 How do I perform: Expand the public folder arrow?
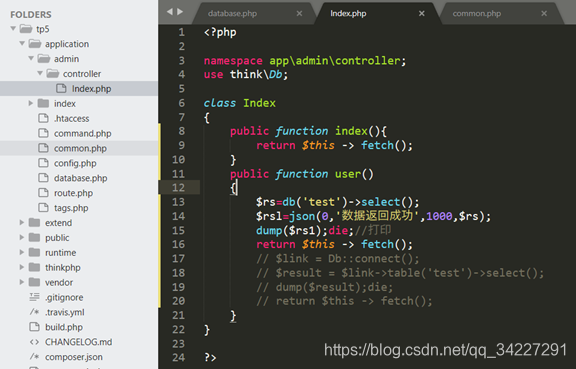(x=22, y=237)
